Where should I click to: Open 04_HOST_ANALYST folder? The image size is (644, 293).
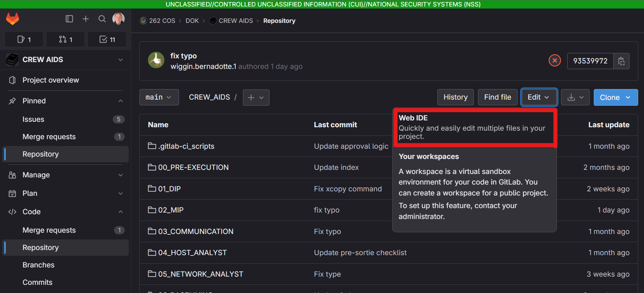[192, 253]
